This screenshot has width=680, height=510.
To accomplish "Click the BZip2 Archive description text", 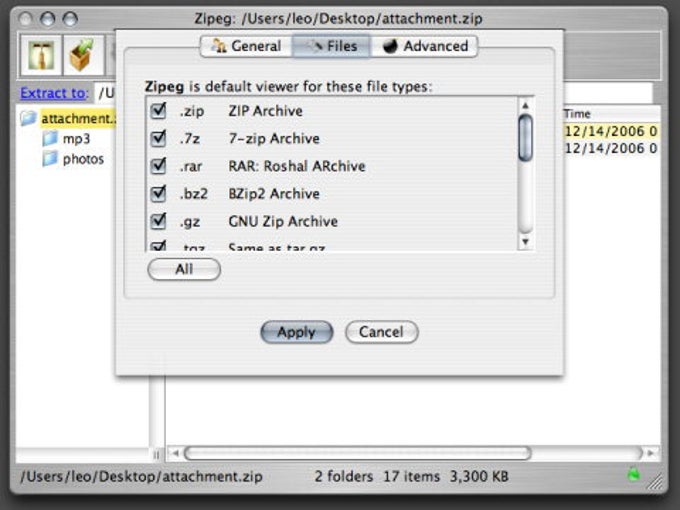I will tap(274, 194).
